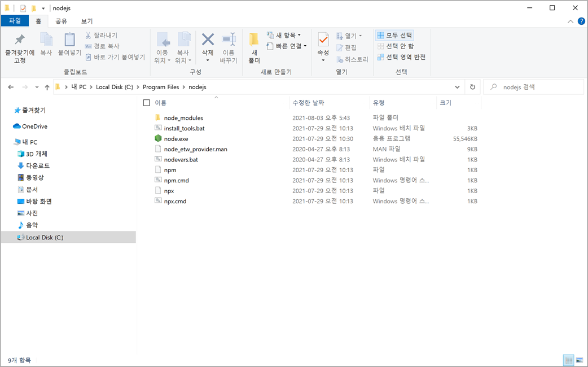Viewport: 588px width, 367px height.
Task: Click the Refresh button in address bar
Action: pyautogui.click(x=472, y=87)
